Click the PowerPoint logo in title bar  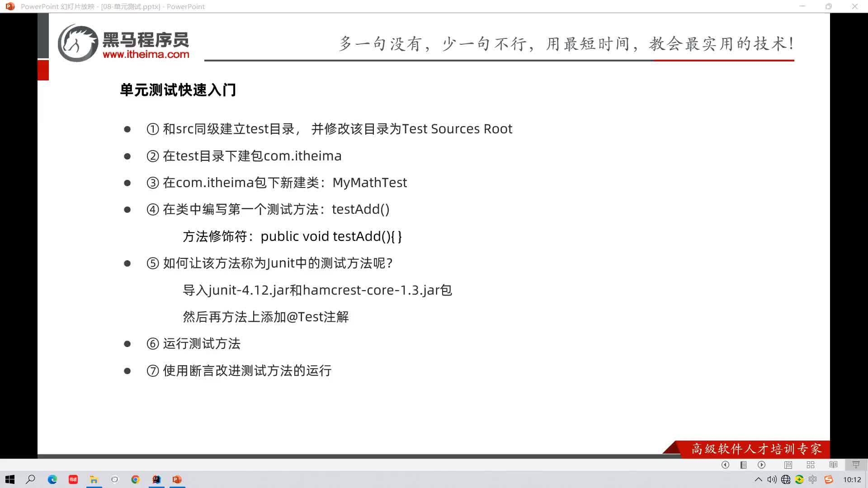[10, 6]
